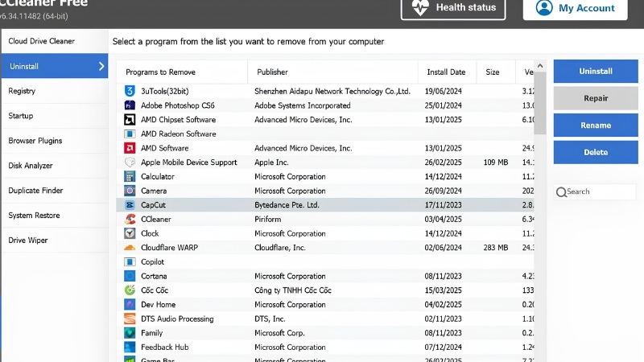Click the Copilot entry icon

tap(130, 262)
